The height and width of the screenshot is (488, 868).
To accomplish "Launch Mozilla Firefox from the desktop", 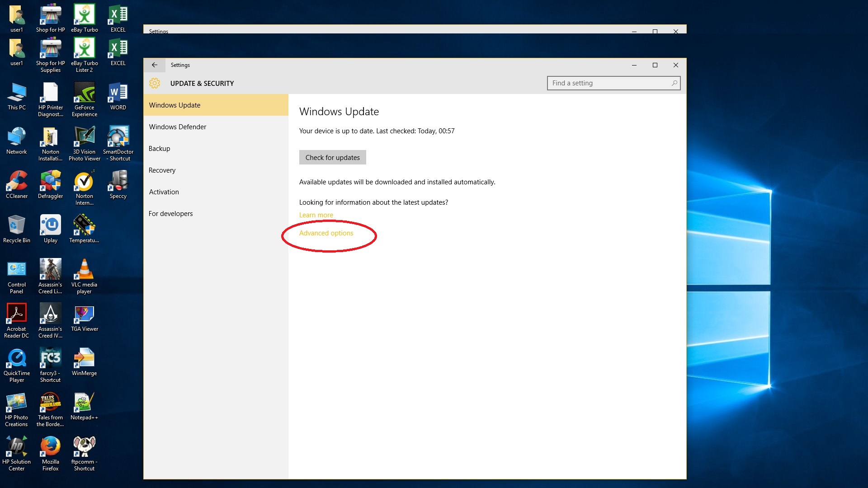I will pyautogui.click(x=51, y=453).
